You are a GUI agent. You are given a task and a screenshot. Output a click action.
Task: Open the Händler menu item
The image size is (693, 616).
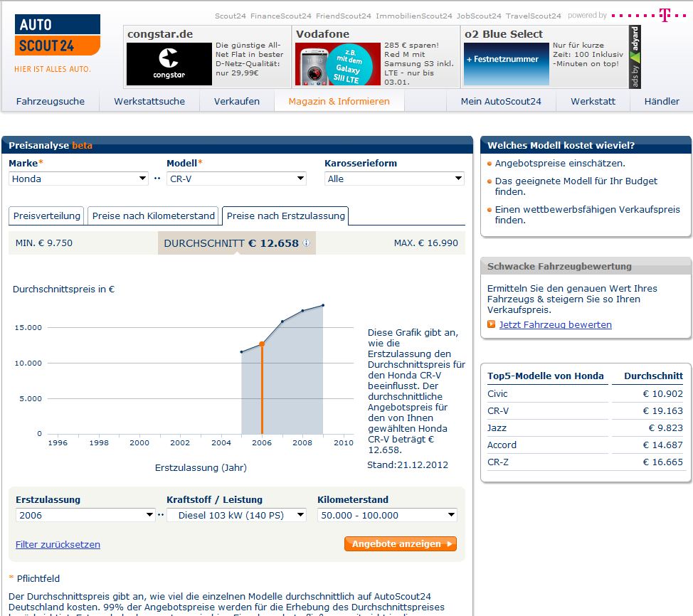coord(662,101)
